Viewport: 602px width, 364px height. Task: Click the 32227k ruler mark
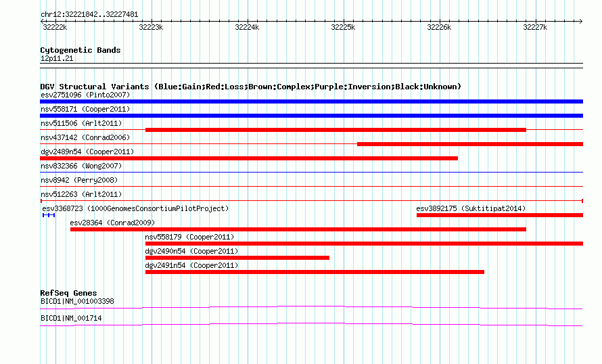535,27
